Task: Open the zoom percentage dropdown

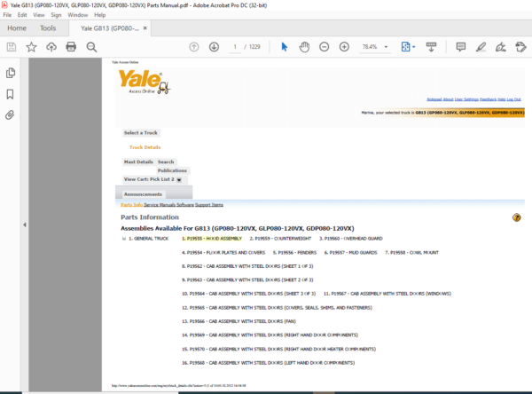Action: (386, 47)
